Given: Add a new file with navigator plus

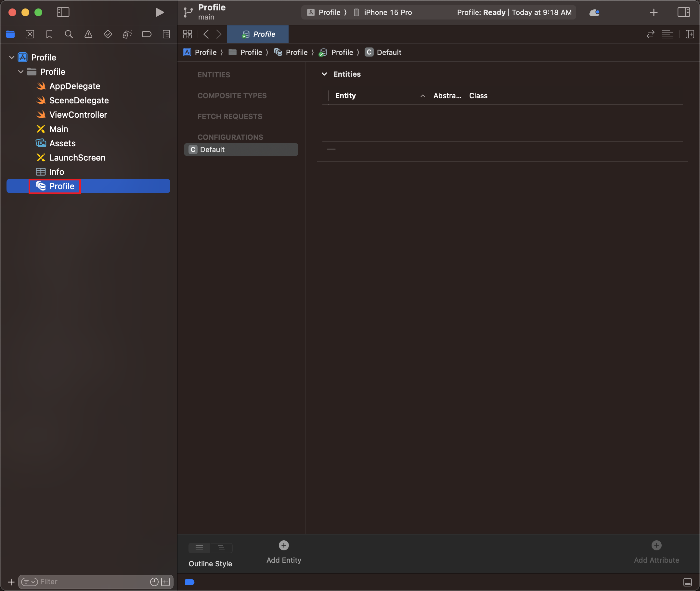Looking at the screenshot, I should point(11,582).
